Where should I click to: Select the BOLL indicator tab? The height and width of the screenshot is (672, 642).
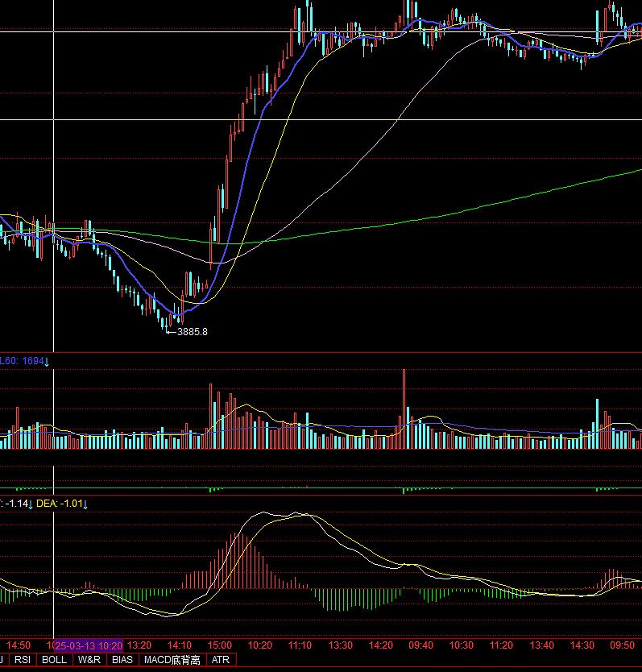click(x=54, y=660)
